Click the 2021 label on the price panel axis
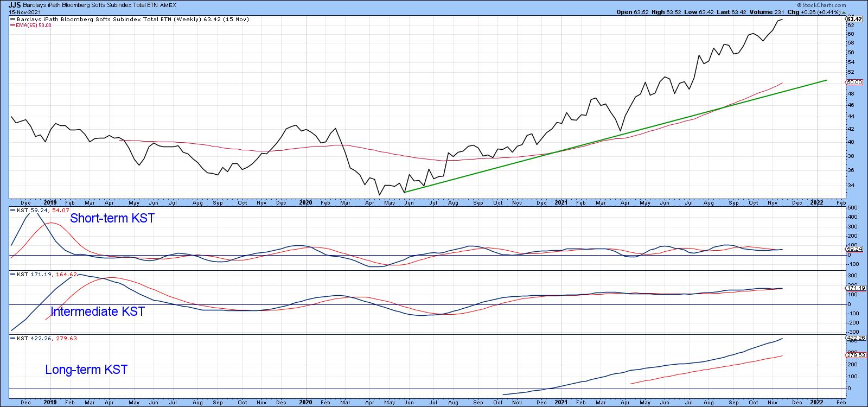The height and width of the screenshot is (407, 868). click(x=561, y=202)
